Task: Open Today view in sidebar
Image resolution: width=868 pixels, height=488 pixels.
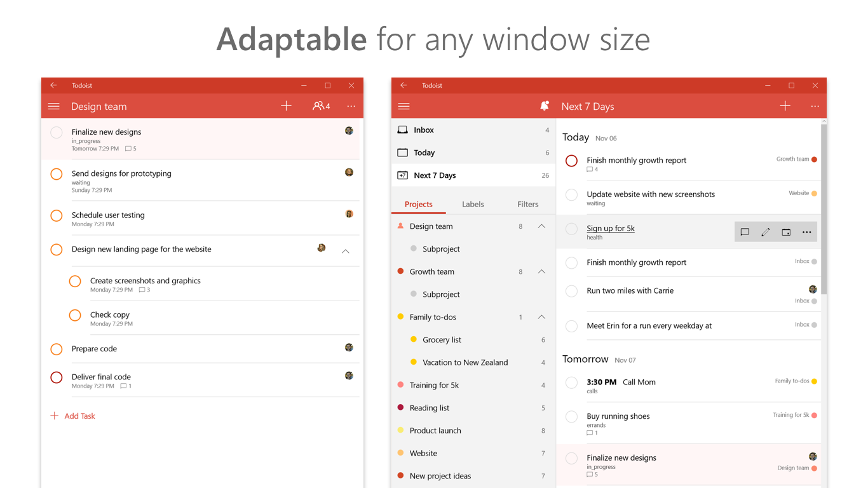Action: click(473, 152)
